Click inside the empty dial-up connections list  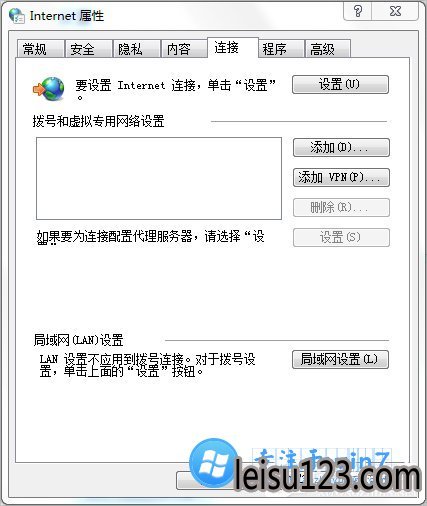159,178
